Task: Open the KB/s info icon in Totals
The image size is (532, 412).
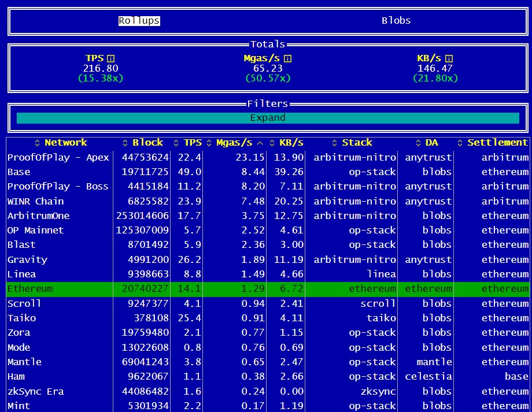Action: pos(449,58)
